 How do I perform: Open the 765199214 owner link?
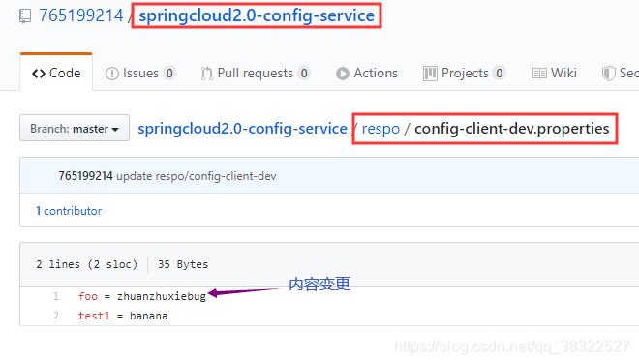[80, 15]
